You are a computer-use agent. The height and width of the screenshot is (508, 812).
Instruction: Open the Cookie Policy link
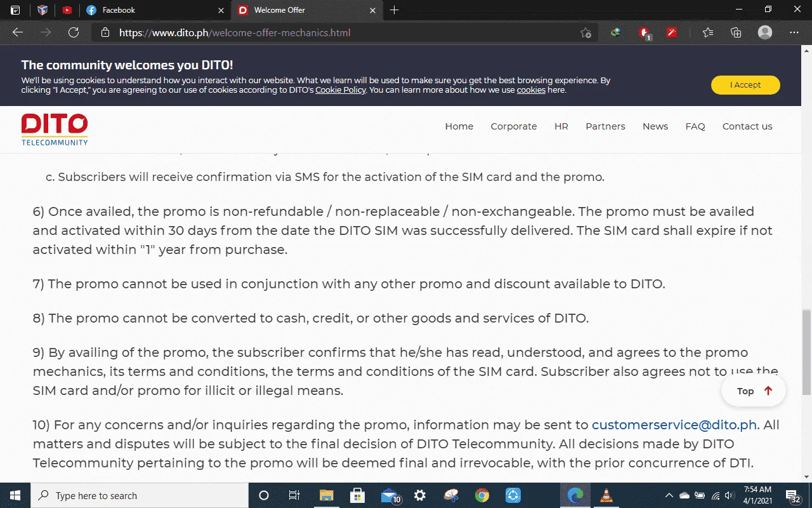point(341,90)
